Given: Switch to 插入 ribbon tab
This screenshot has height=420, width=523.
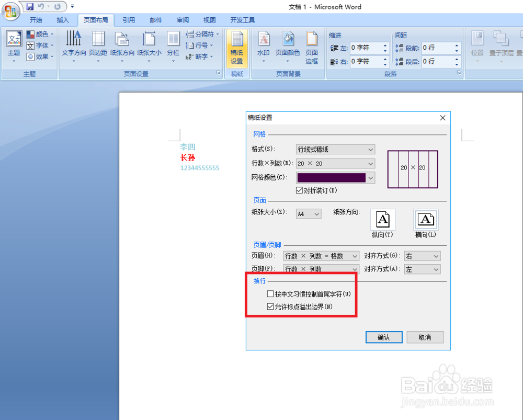Looking at the screenshot, I should pos(63,20).
